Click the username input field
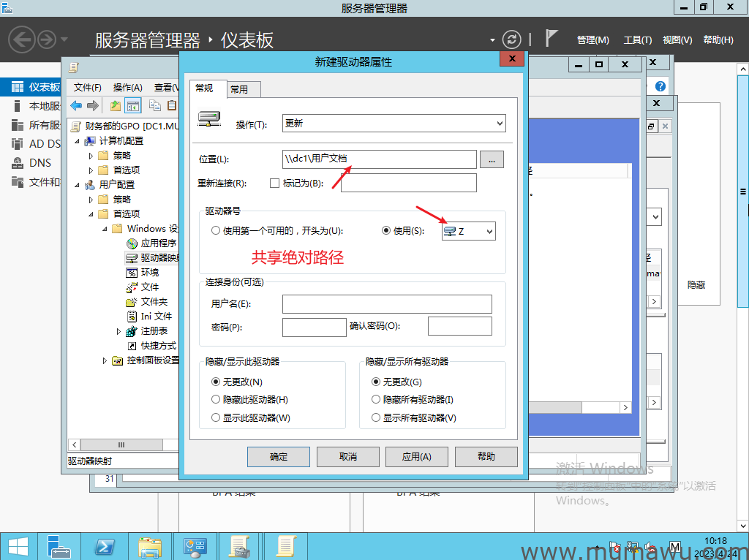The height and width of the screenshot is (560, 749). coord(387,304)
